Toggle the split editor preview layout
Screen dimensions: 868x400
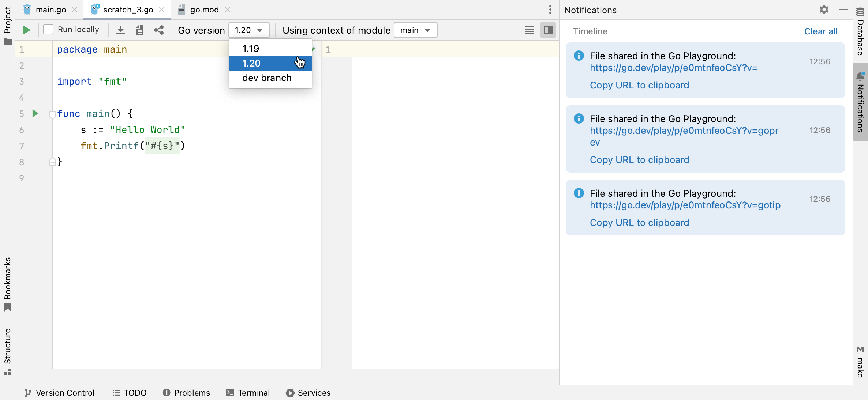[x=548, y=30]
